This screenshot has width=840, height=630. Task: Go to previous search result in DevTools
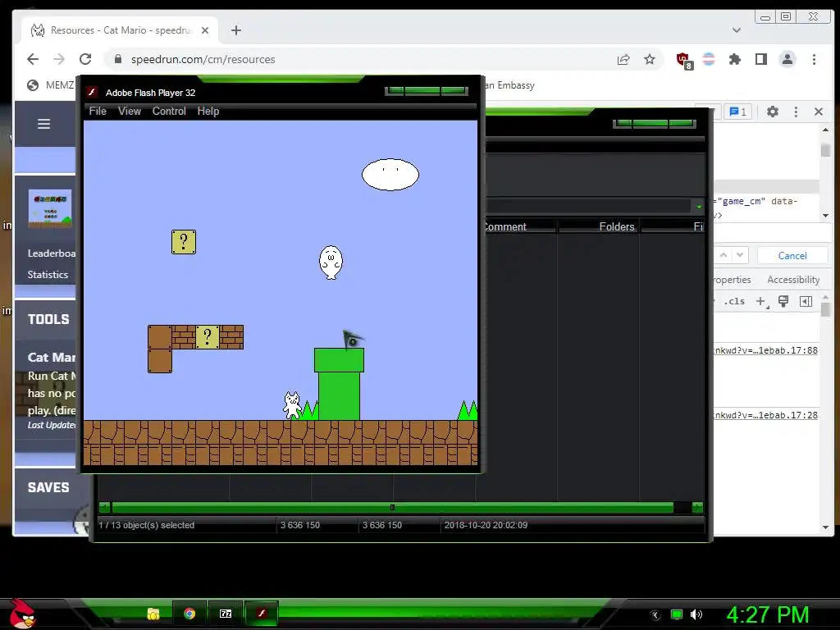click(724, 255)
